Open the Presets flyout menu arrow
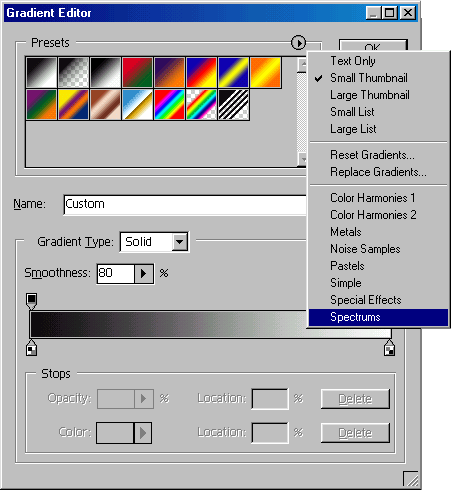This screenshot has width=451, height=490. click(x=298, y=43)
